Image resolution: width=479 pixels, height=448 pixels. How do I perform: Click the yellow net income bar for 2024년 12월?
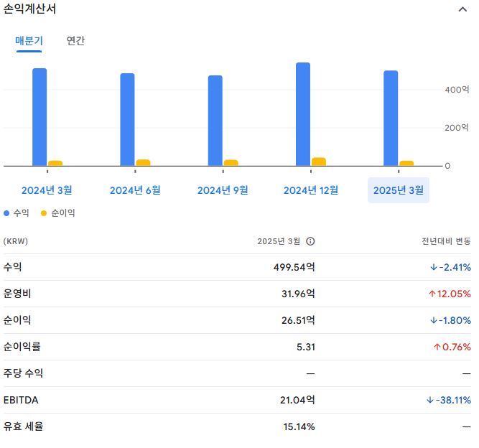click(x=319, y=162)
